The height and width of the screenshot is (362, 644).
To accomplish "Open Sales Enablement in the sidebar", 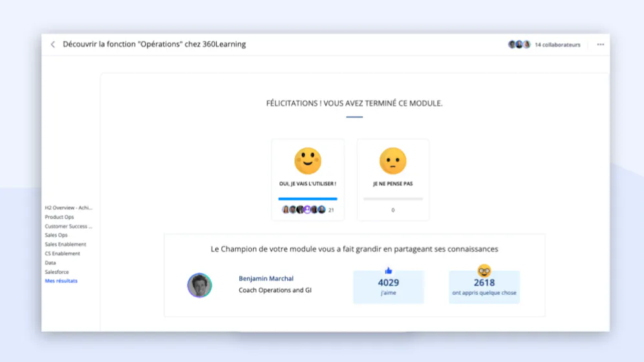I will pyautogui.click(x=66, y=244).
